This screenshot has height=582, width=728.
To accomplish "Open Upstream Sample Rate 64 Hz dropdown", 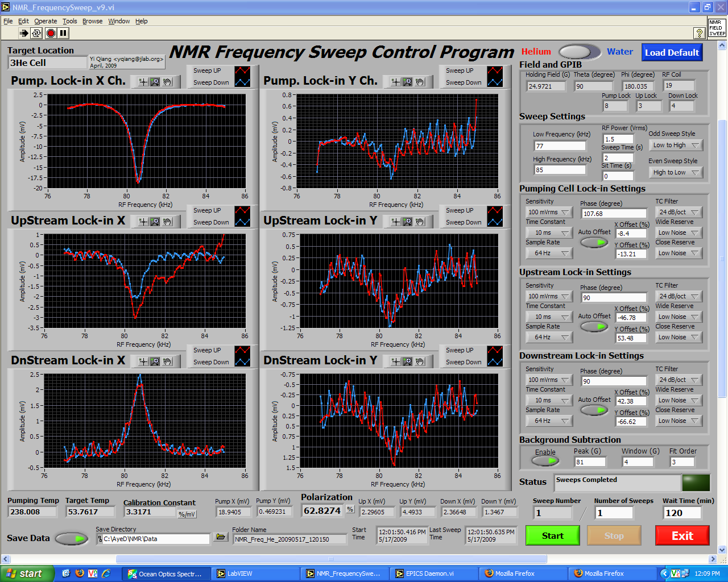I will pos(549,338).
